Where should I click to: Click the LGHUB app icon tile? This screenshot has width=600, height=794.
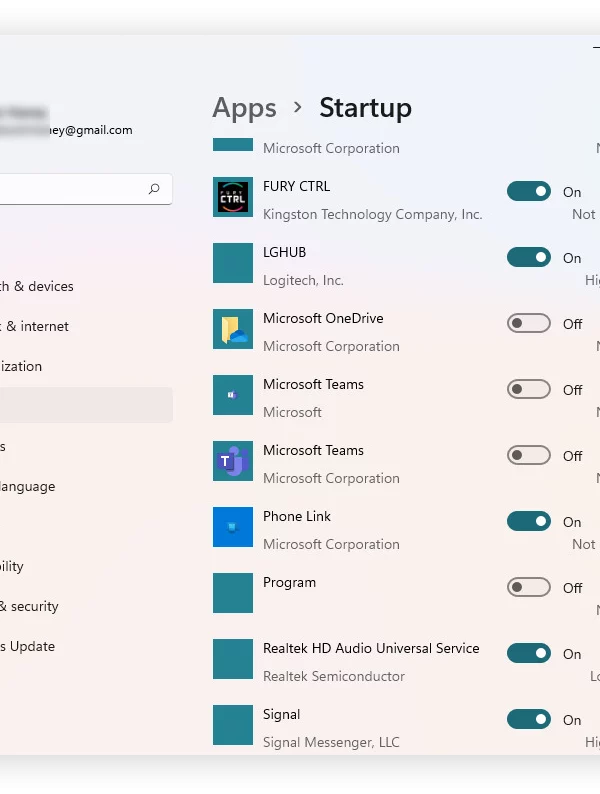[x=233, y=263]
